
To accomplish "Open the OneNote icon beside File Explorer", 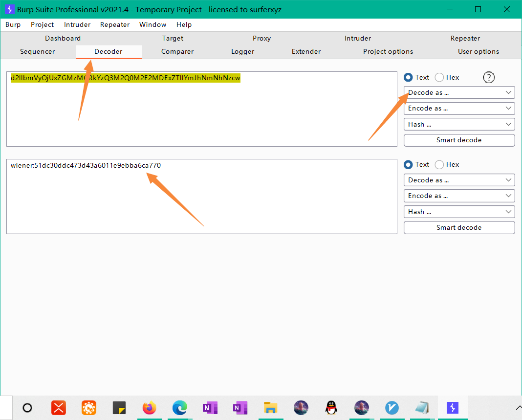I will 240,408.
